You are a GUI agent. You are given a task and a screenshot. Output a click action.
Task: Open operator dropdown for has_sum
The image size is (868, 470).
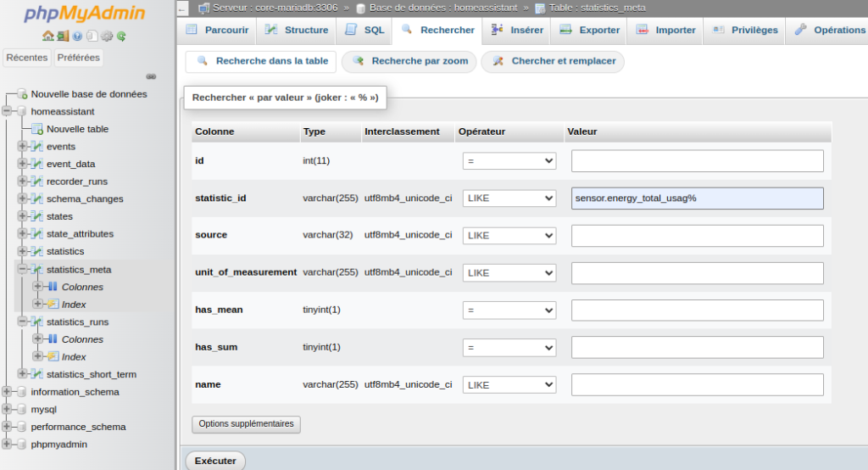pyautogui.click(x=509, y=348)
